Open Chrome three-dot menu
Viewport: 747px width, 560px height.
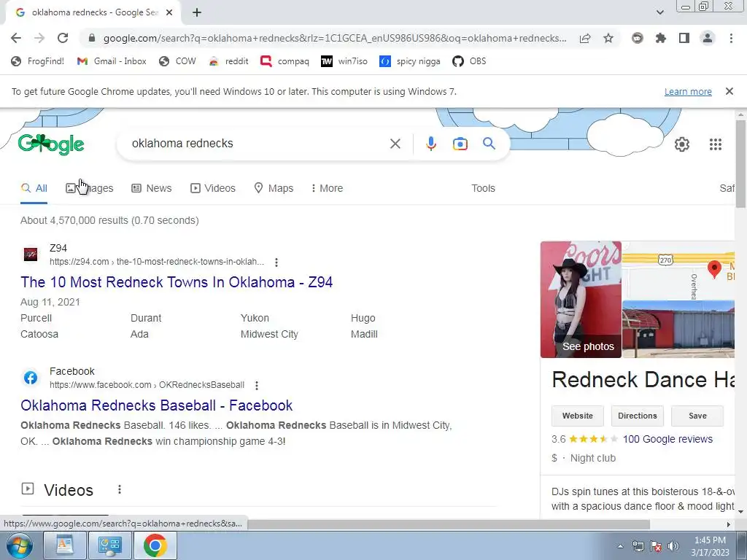(731, 38)
